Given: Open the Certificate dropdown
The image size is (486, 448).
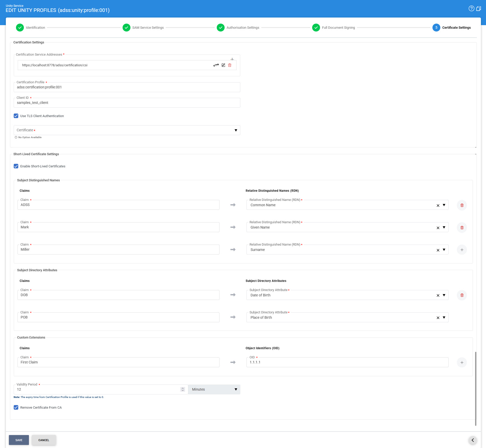Looking at the screenshot, I should [236, 130].
